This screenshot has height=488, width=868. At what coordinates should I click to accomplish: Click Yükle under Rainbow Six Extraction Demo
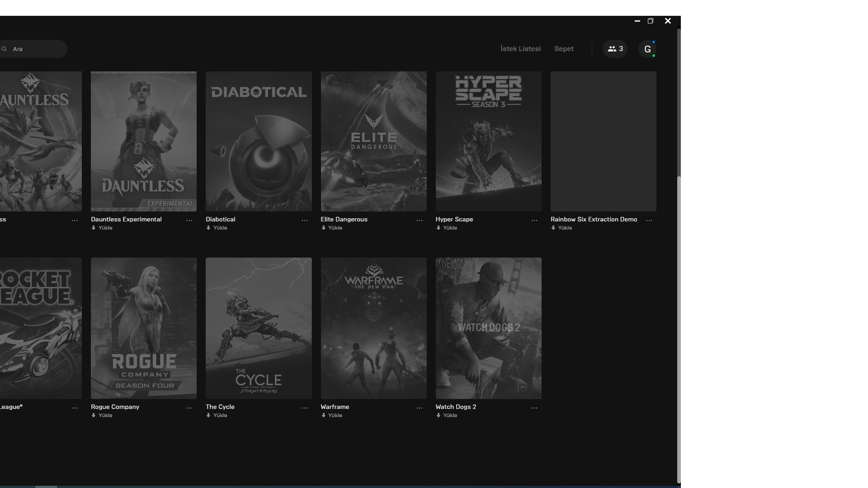point(561,228)
